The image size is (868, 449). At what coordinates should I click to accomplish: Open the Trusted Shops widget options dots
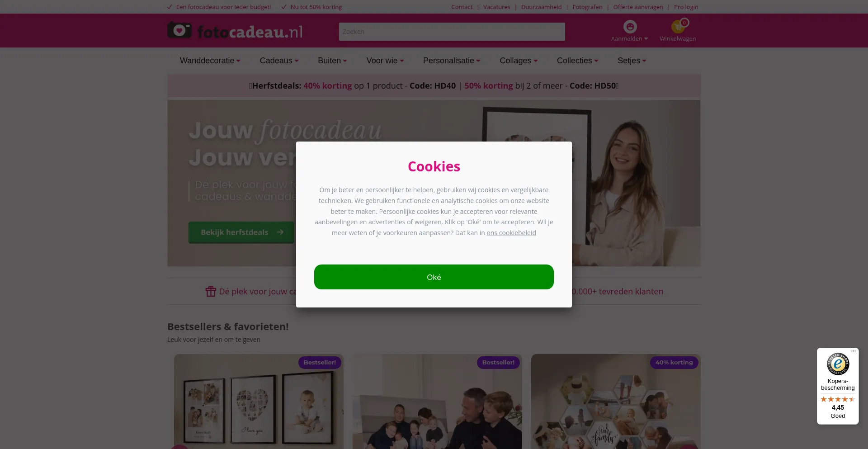point(854,351)
